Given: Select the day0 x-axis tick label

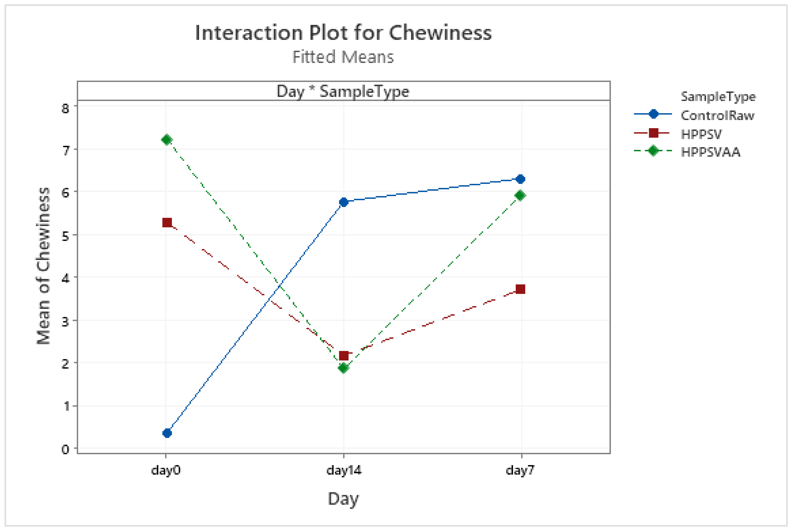Looking at the screenshot, I should click(166, 470).
